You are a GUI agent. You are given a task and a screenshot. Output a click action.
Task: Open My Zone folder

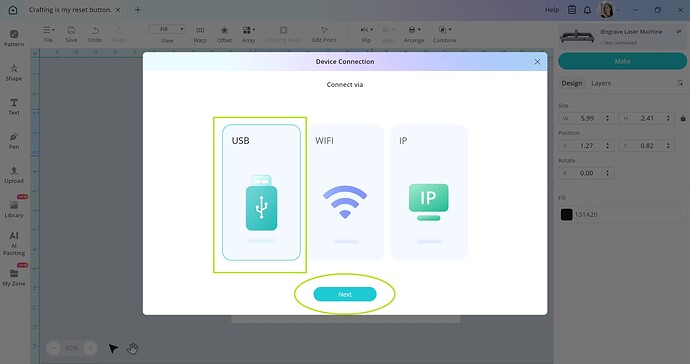click(x=14, y=278)
